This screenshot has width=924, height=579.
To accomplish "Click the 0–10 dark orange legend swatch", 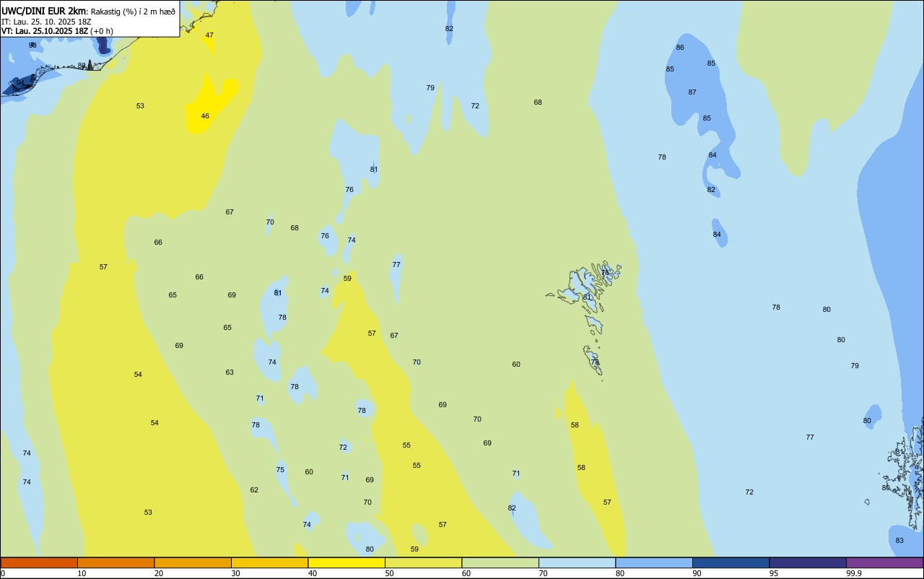I will tap(39, 562).
